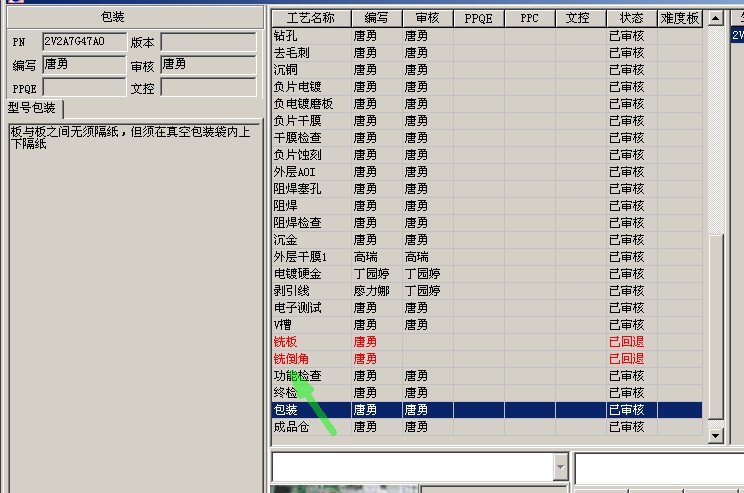Image resolution: width=744 pixels, height=493 pixels.
Task: Select the 成品仓 process row
Action: pyautogui.click(x=487, y=427)
